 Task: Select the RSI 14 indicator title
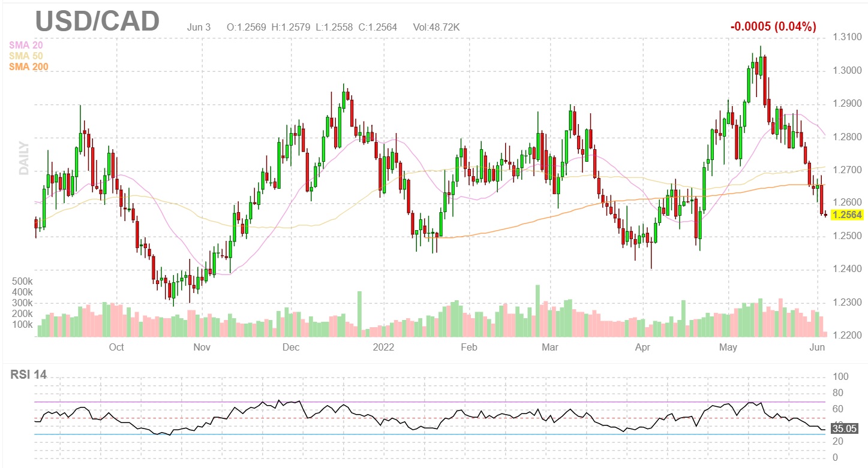click(29, 375)
